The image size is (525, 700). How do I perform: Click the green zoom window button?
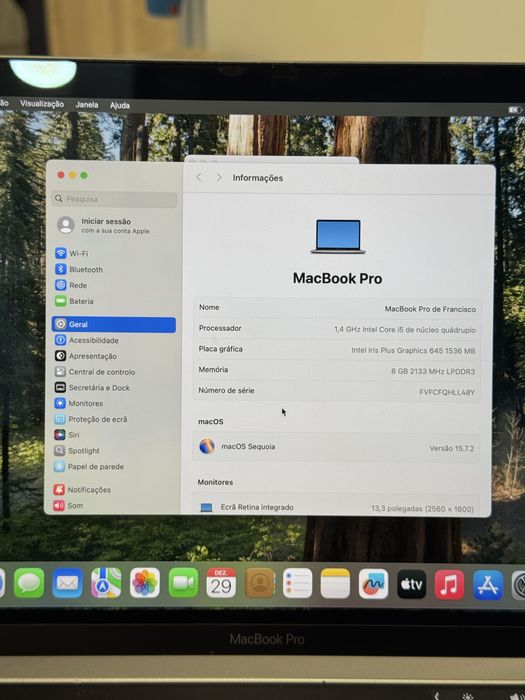coord(84,175)
